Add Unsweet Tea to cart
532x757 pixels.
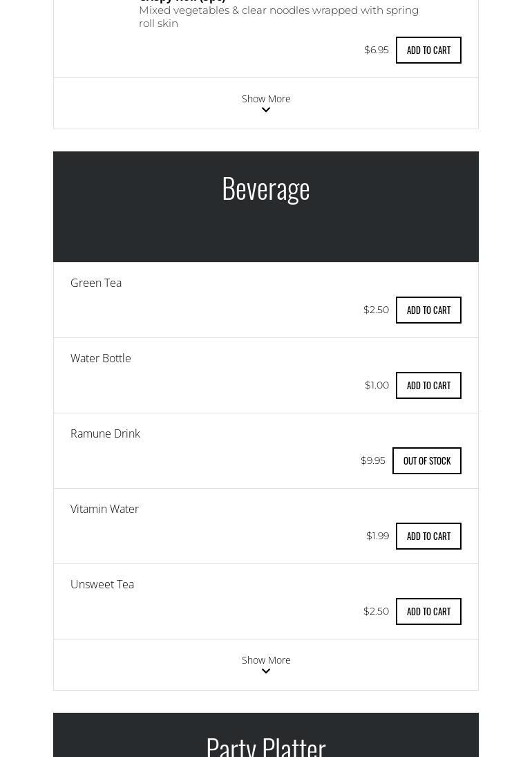(428, 611)
